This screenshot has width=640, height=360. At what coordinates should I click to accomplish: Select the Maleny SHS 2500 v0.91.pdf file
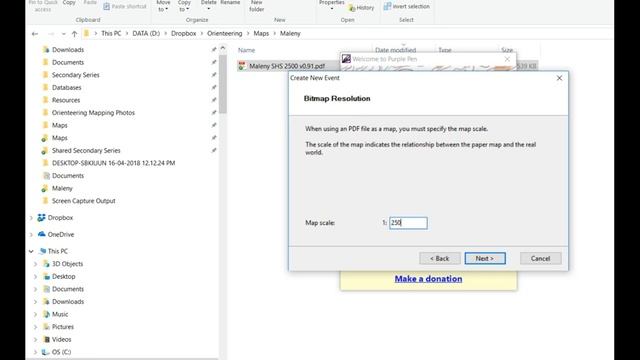coord(287,66)
